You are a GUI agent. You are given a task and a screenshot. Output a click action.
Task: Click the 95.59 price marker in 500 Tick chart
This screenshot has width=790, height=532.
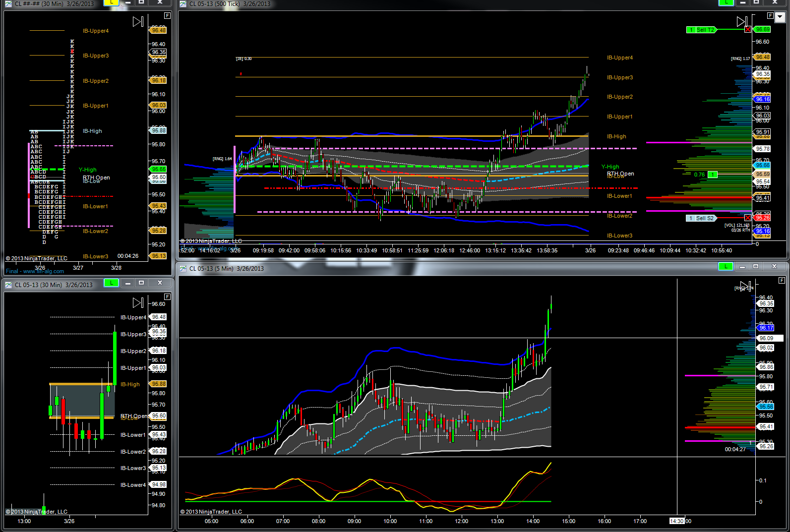pyautogui.click(x=762, y=174)
